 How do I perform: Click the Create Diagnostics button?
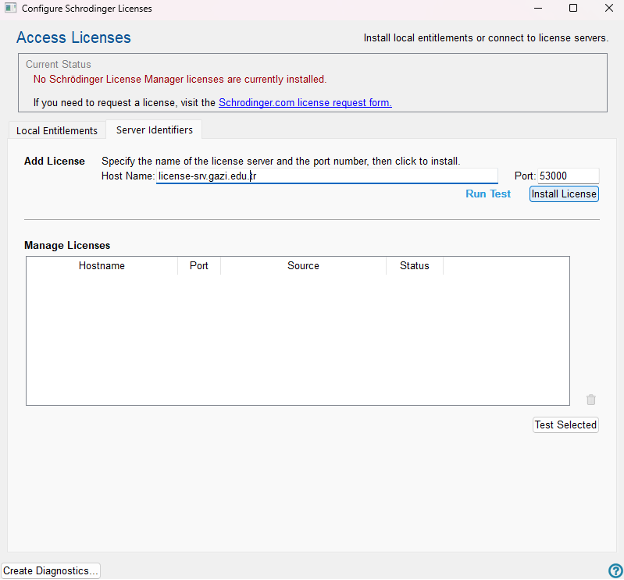[x=51, y=570]
